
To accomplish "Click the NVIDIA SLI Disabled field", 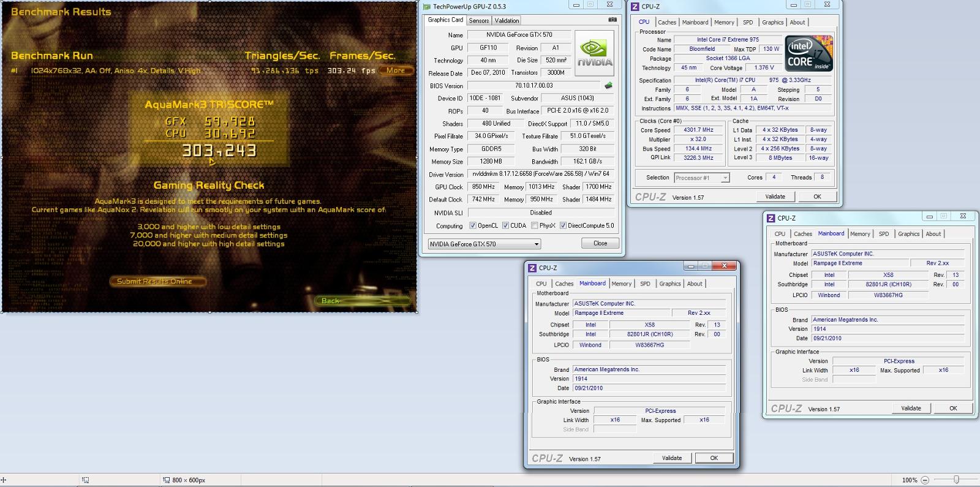I will coord(541,213).
